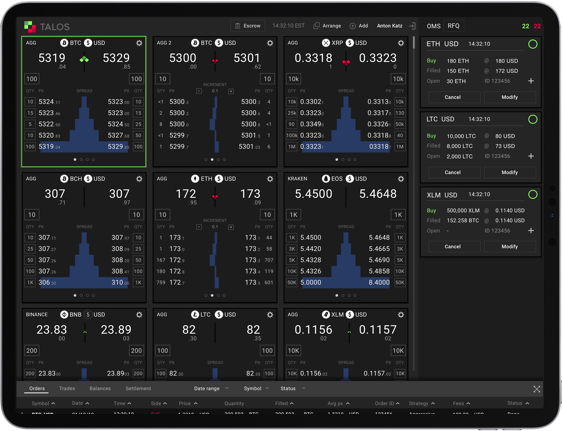The width and height of the screenshot is (563, 431).
Task: Click ask quantity 10k box on XRP USD
Action: pyautogui.click(x=398, y=79)
